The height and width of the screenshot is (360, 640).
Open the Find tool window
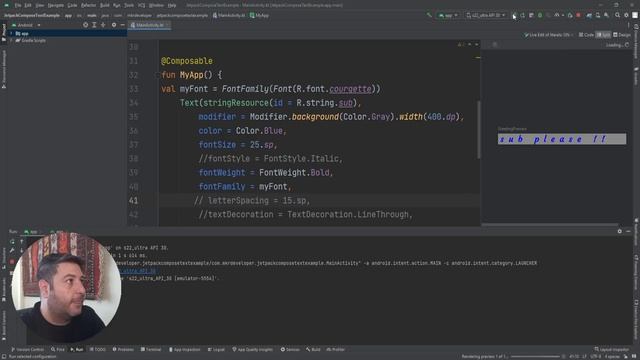[58, 349]
